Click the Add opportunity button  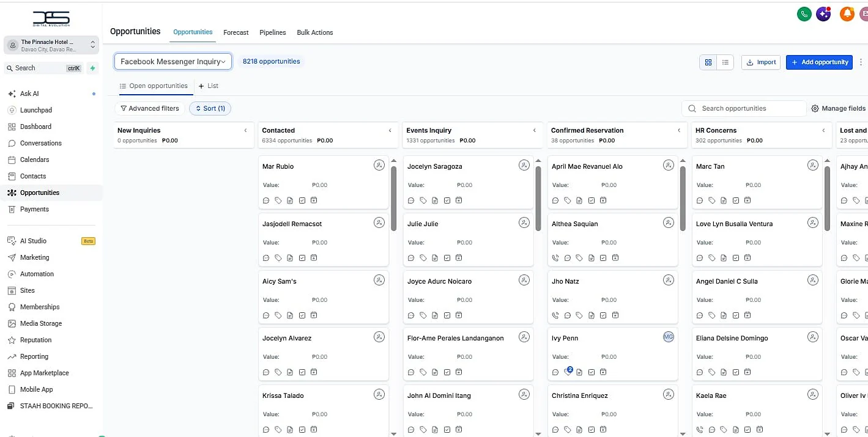819,62
